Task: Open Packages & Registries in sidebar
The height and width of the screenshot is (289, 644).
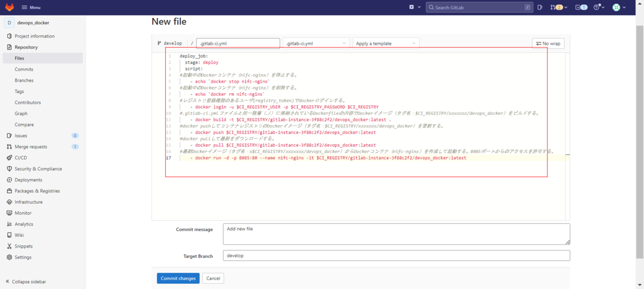Action: click(x=37, y=191)
